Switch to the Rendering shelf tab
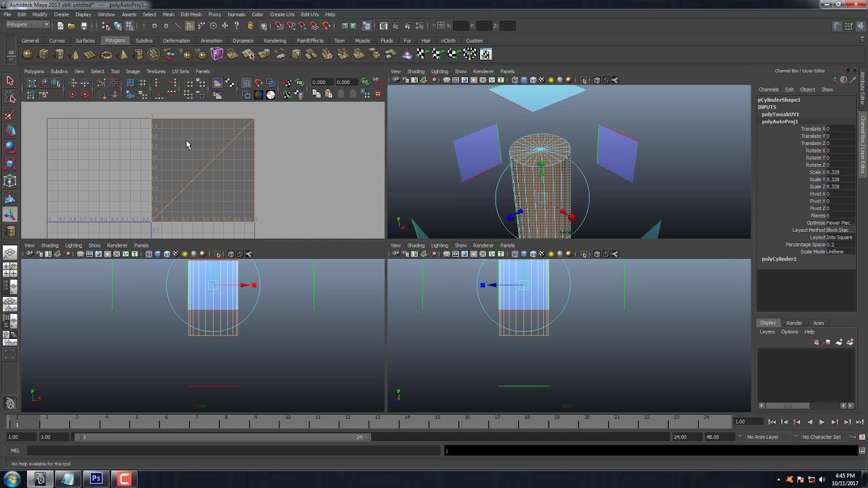The image size is (868, 488). pyautogui.click(x=275, y=41)
